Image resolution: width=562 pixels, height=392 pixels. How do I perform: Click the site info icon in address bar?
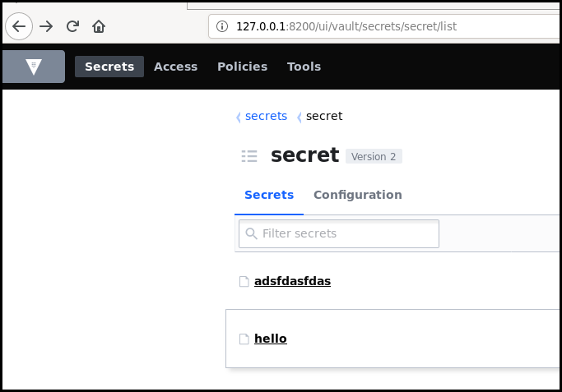pyautogui.click(x=222, y=26)
